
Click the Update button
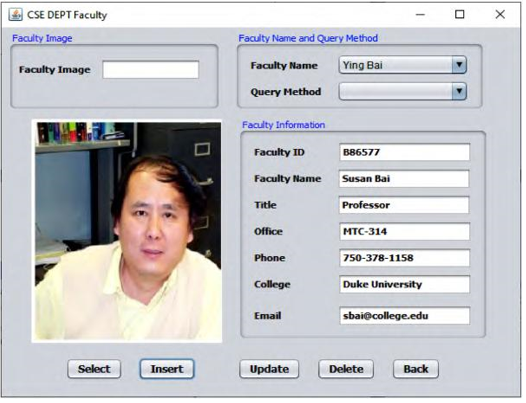269,369
